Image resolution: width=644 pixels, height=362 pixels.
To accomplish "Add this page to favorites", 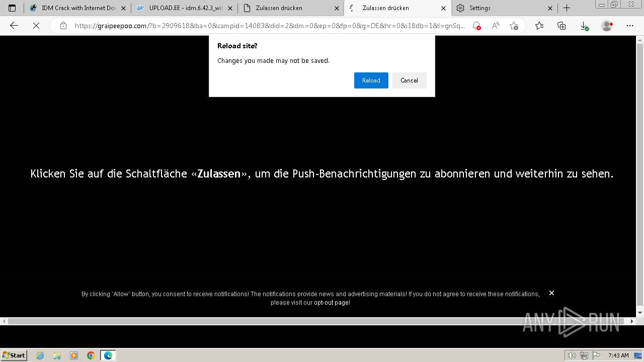I will (514, 26).
